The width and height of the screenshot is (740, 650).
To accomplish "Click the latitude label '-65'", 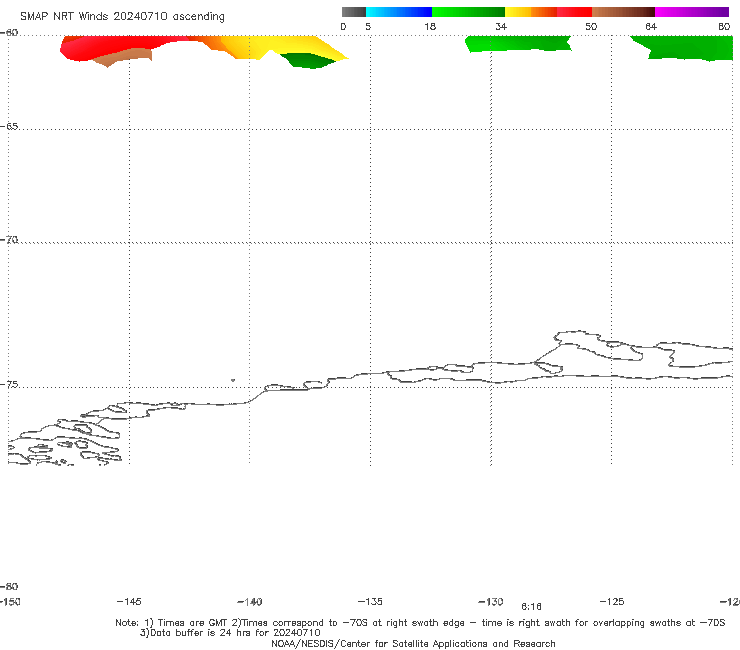I will (x=9, y=127).
